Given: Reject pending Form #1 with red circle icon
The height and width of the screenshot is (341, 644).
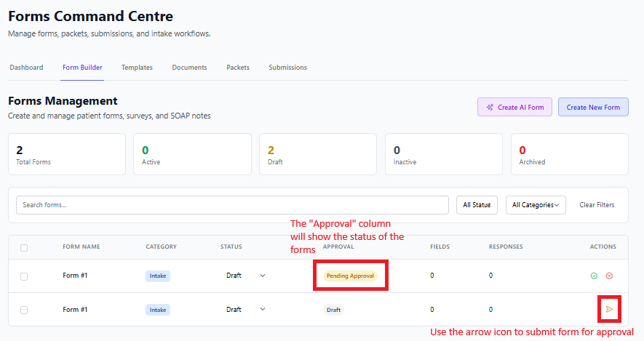Looking at the screenshot, I should 609,276.
